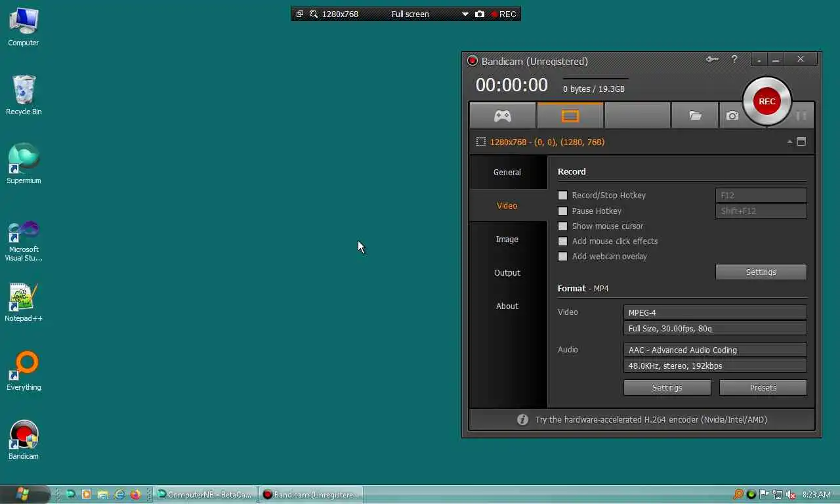Open the About tab
840x504 pixels.
coord(508,306)
